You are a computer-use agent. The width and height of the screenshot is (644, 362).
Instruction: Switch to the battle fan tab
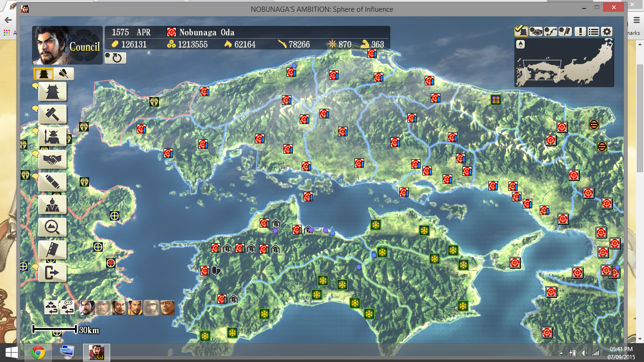(x=64, y=74)
